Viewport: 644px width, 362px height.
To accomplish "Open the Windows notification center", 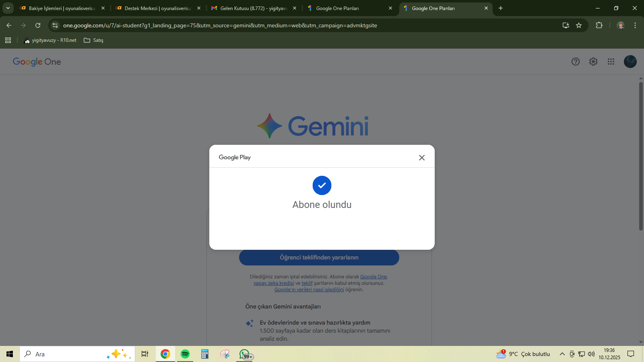I will click(631, 354).
